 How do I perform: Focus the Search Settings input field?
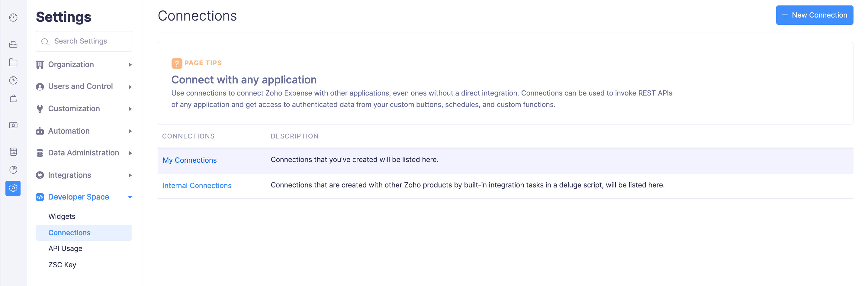(88, 41)
